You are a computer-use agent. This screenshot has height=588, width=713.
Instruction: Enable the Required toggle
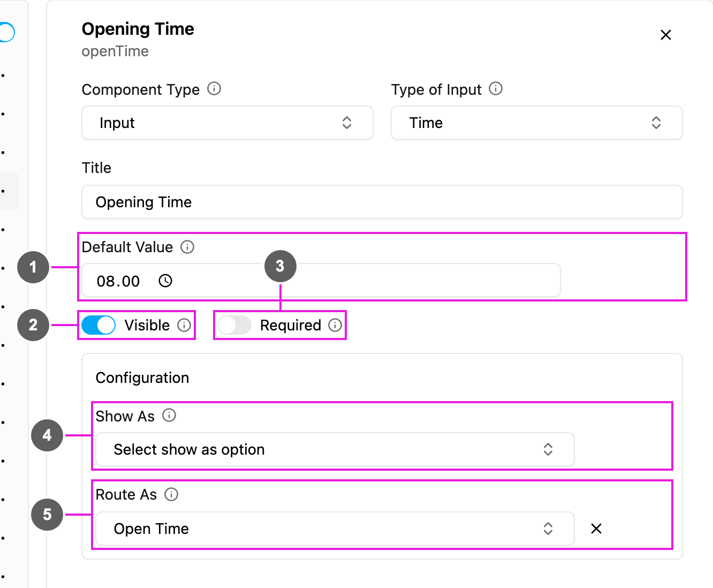[234, 325]
